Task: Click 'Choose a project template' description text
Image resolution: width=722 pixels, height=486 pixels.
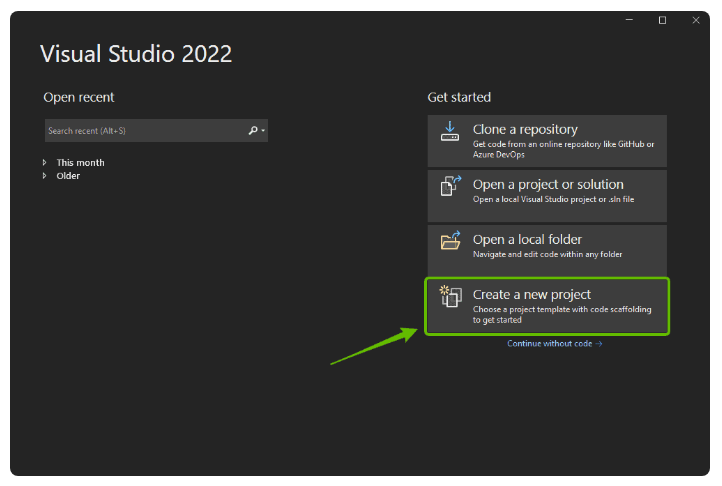Action: pos(562,315)
